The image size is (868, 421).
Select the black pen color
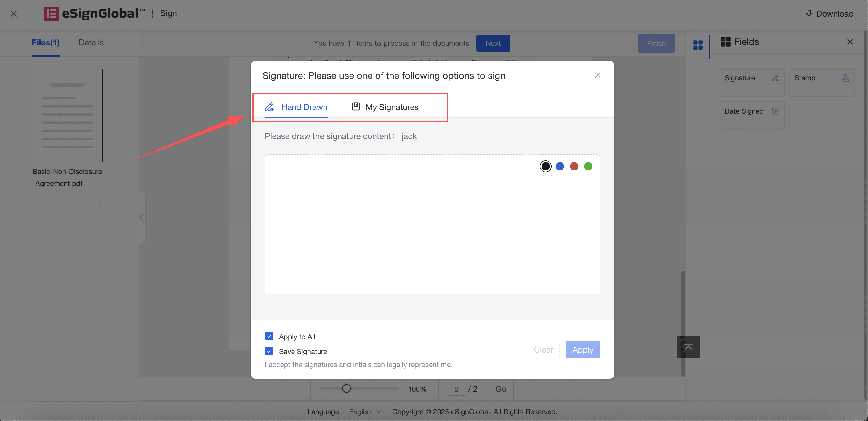point(545,166)
